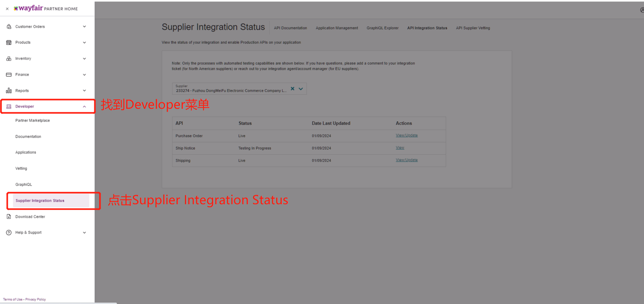Screen dimensions: 644x304
Task: Click the Actions column header
Action: (x=404, y=123)
